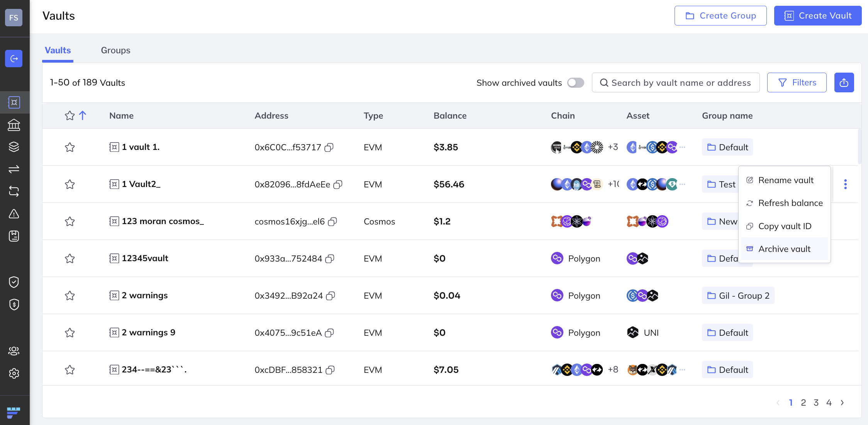Open the users sidebar icon

14,351
